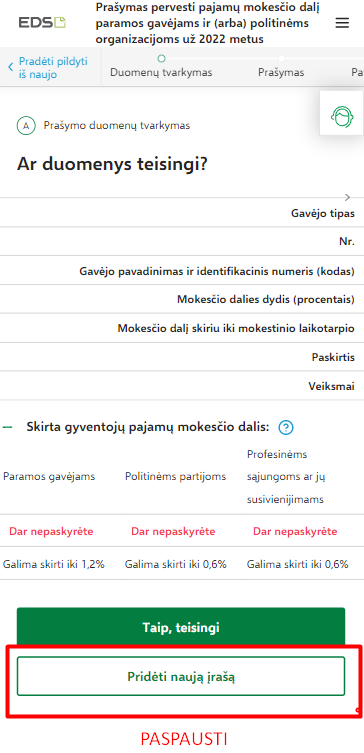This screenshot has height=753, width=364.
Task: Switch to the Prašymas step tab
Action: click(281, 73)
